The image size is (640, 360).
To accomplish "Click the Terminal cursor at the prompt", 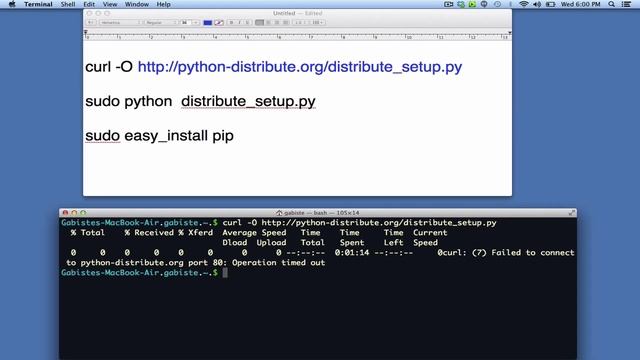I will pos(225,273).
